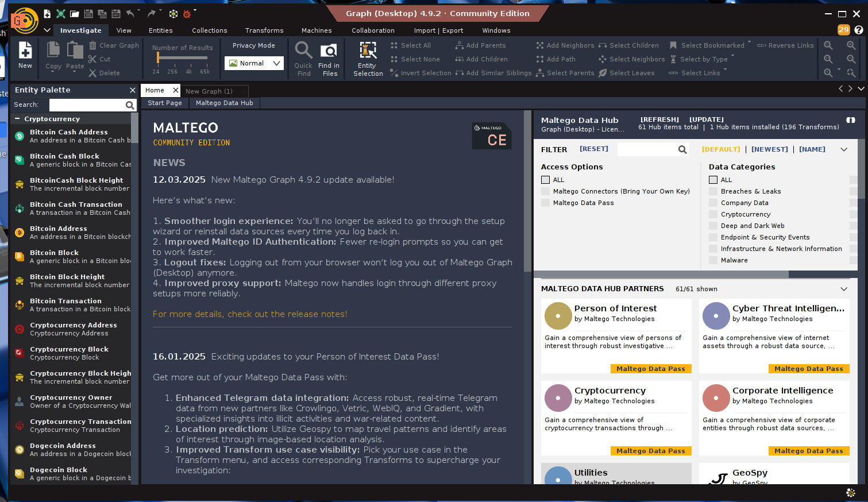Click the redo arrow in quick toolbar
The height and width of the screenshot is (502, 868).
151,13
